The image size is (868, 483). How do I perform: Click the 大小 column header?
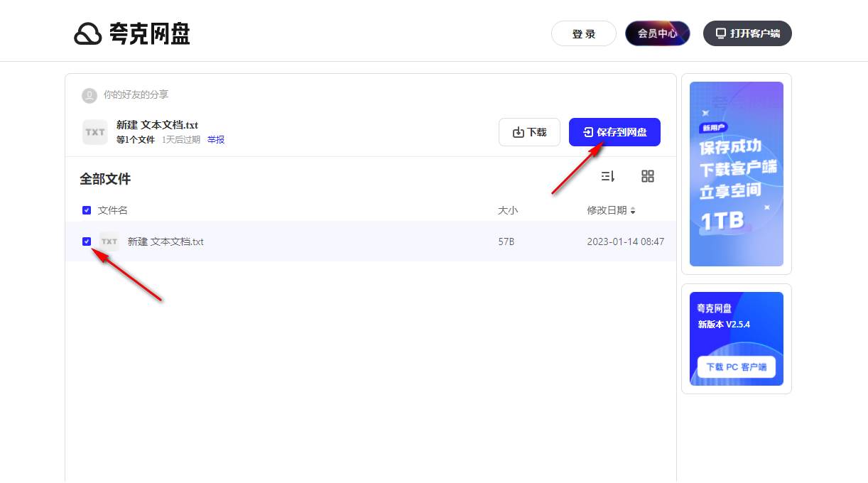pyautogui.click(x=508, y=210)
